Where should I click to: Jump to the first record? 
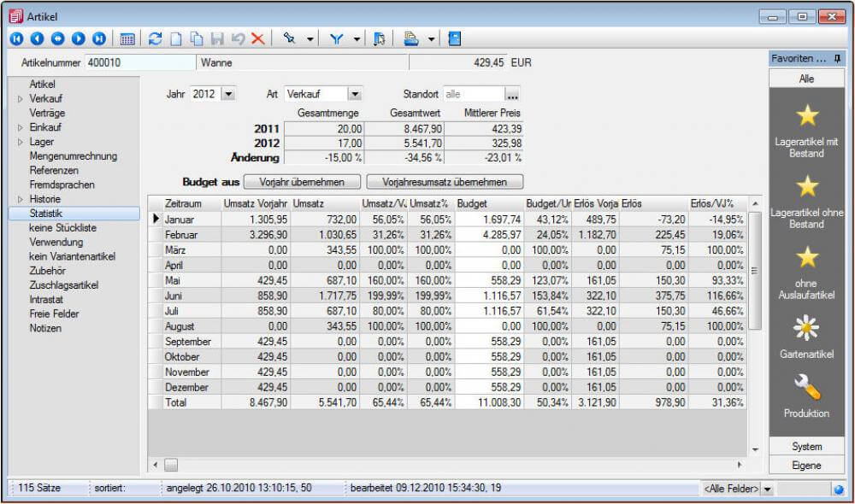point(17,38)
